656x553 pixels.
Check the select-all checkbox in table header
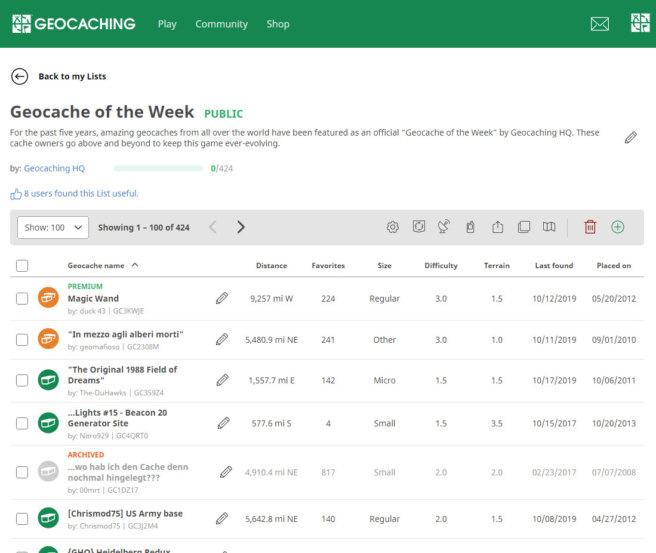coord(22,266)
